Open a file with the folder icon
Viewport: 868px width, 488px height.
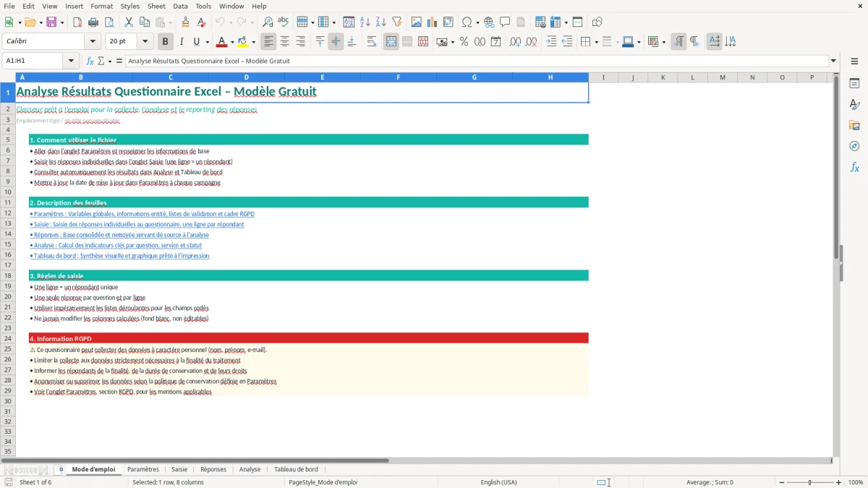pos(29,22)
